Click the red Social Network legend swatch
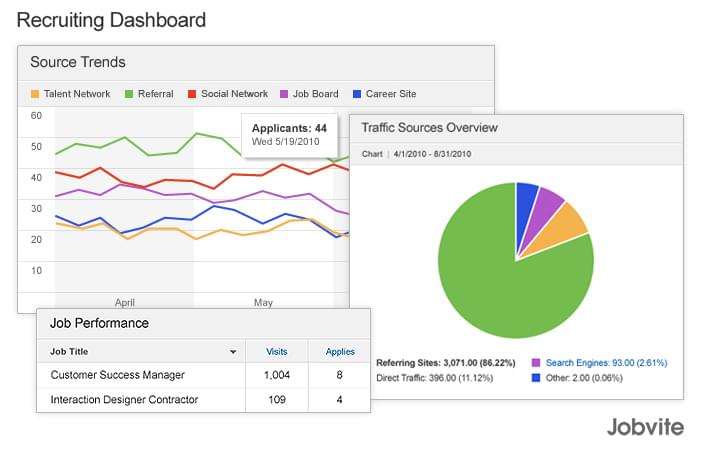Image resolution: width=703 pixels, height=452 pixels. [192, 94]
